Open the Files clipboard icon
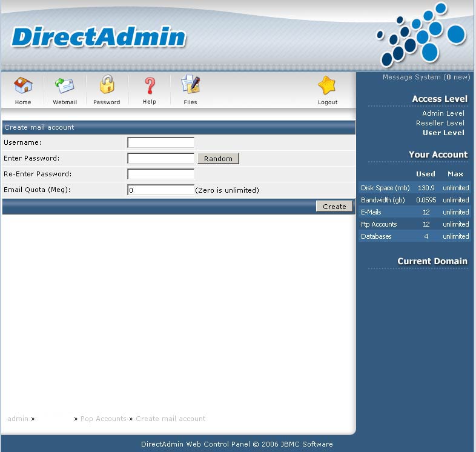The image size is (476, 452). point(190,85)
